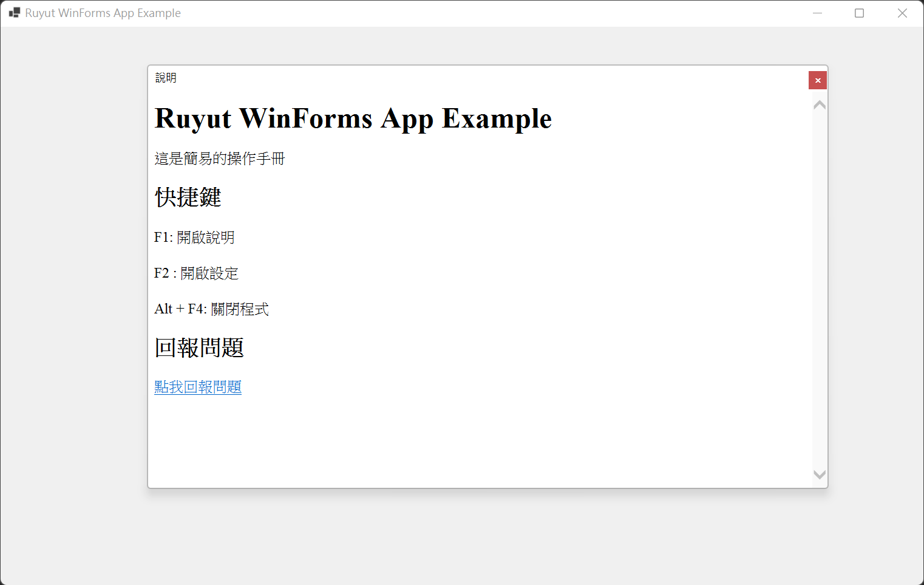The height and width of the screenshot is (585, 924).
Task: Click the 這是簡易的操作手冊 text
Action: 220,159
